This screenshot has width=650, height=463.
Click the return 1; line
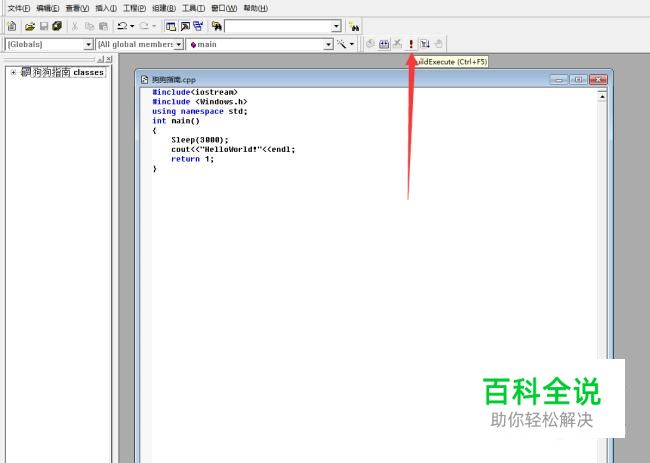pos(192,159)
